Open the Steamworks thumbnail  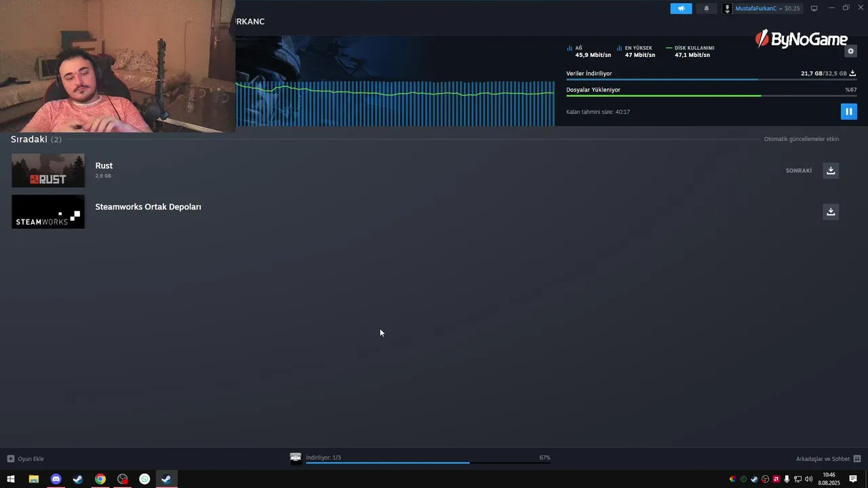48,211
